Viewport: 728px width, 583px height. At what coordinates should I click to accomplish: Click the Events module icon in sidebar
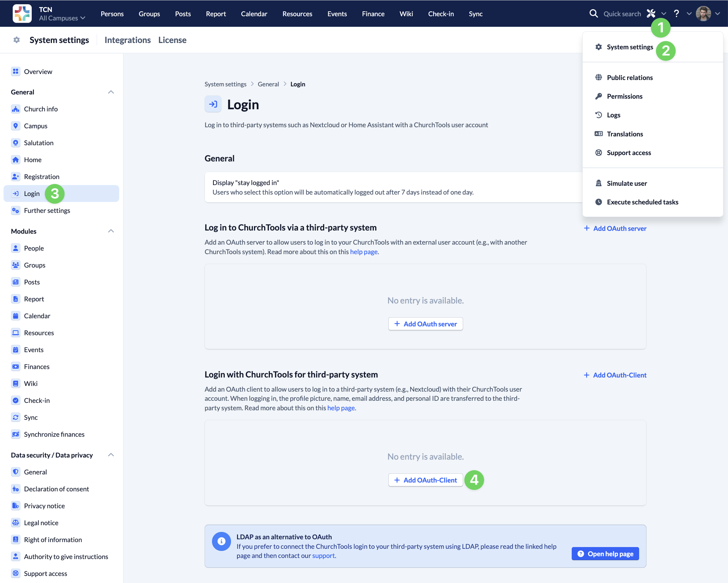tap(16, 350)
